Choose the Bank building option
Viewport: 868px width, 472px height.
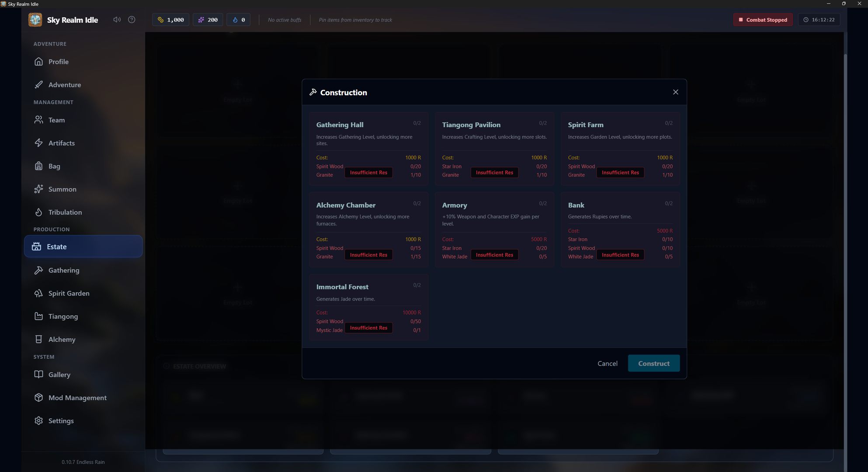620,212
